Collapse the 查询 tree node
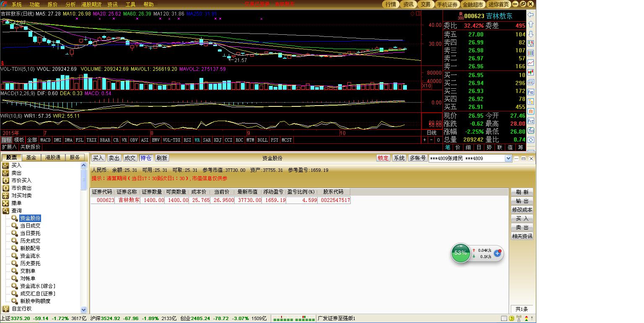This screenshot has width=644, height=323. pos(5,211)
